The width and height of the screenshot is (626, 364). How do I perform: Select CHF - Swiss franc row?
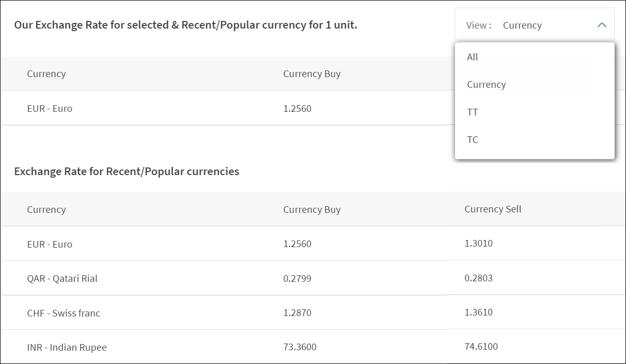pos(63,313)
